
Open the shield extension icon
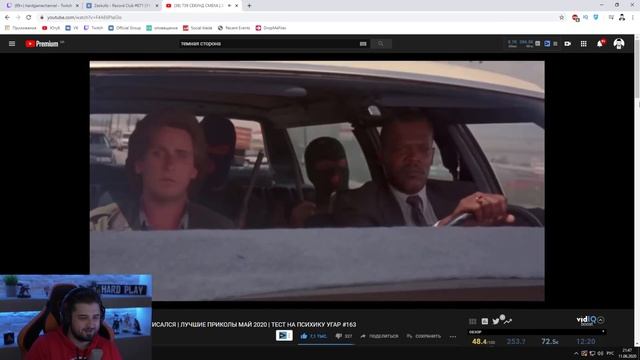coord(596,18)
